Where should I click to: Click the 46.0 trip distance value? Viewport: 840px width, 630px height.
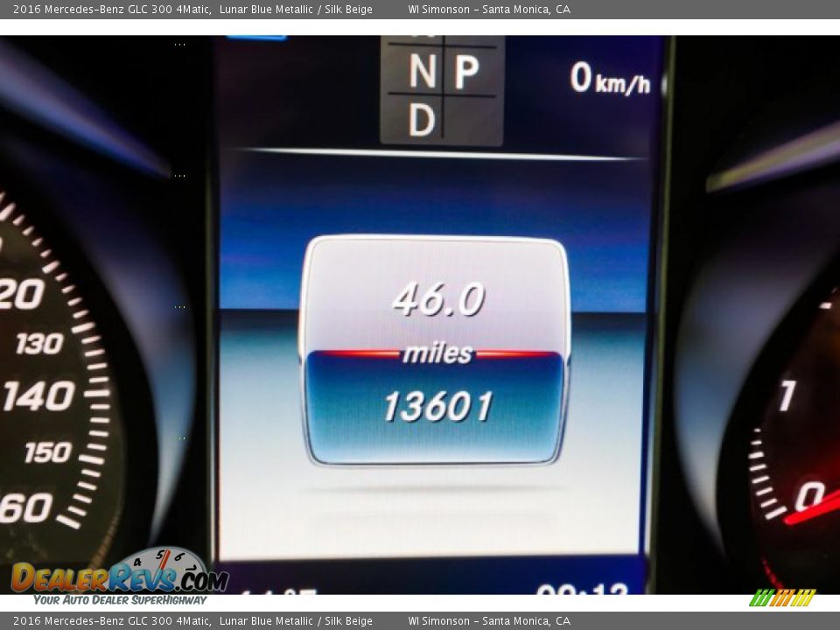click(437, 300)
